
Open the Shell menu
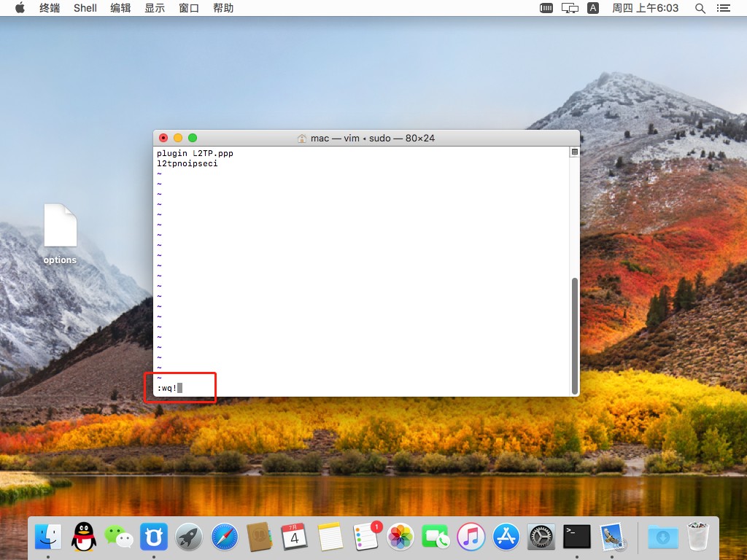point(85,8)
